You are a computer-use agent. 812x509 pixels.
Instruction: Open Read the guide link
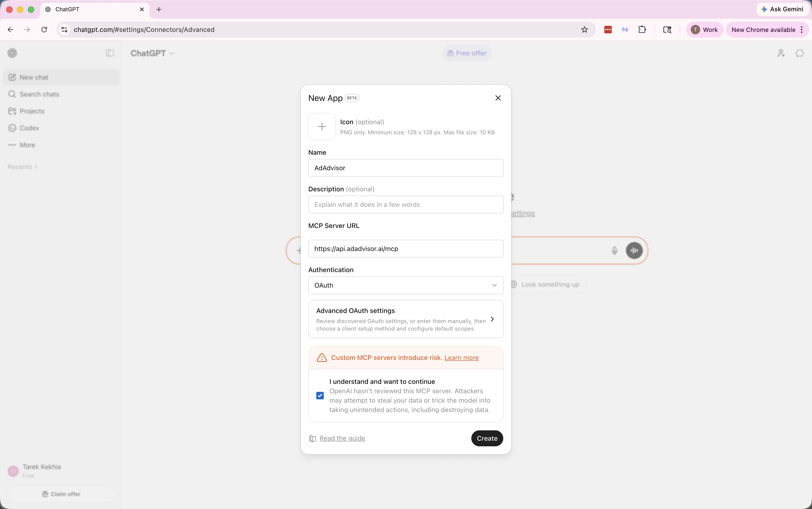pyautogui.click(x=342, y=438)
